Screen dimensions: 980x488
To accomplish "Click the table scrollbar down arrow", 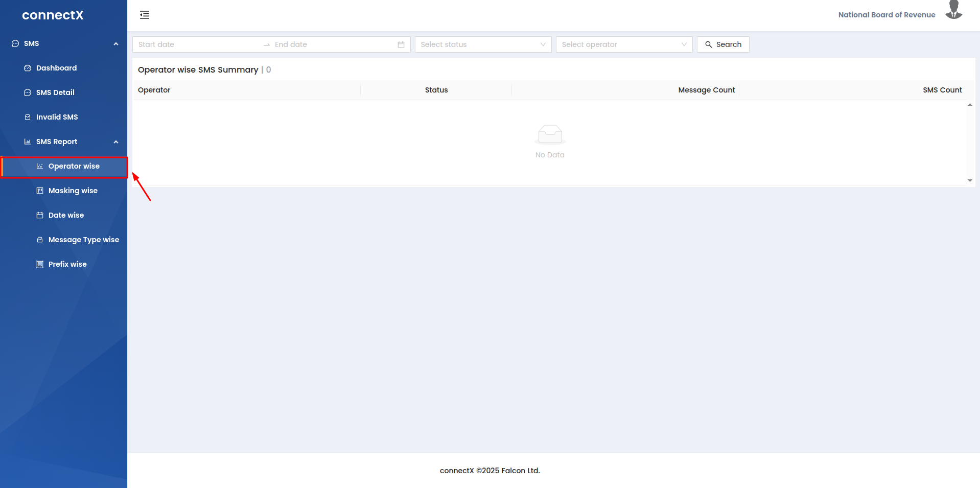I will click(970, 180).
